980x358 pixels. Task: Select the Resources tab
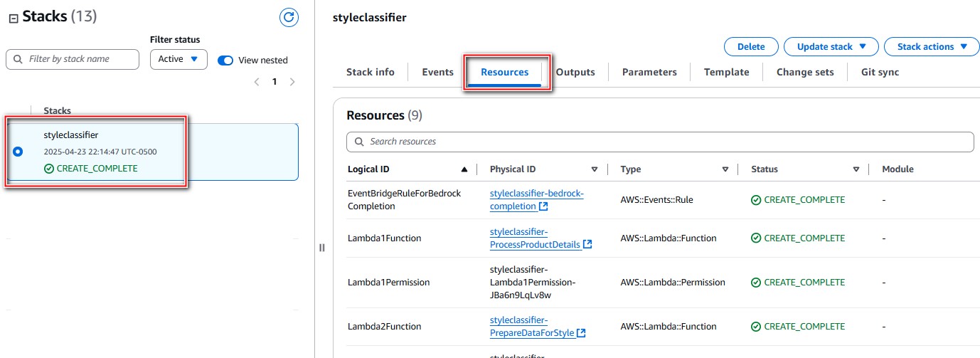[505, 72]
